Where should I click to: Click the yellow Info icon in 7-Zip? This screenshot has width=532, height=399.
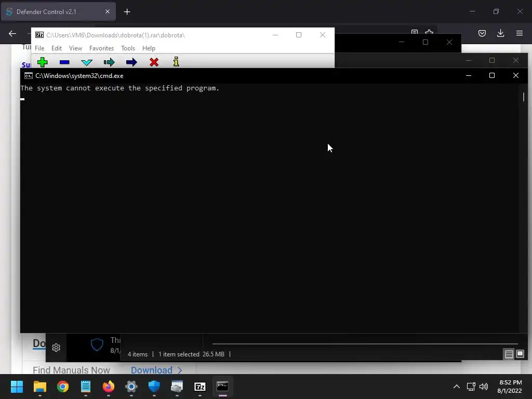tap(176, 62)
